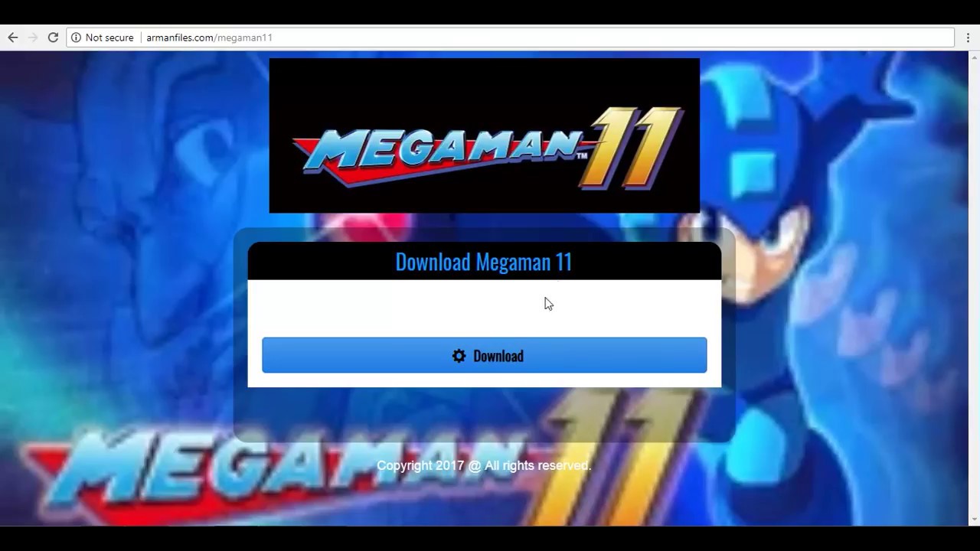Click the page scrollbar up arrow
The height and width of the screenshot is (551, 980).
[x=975, y=58]
